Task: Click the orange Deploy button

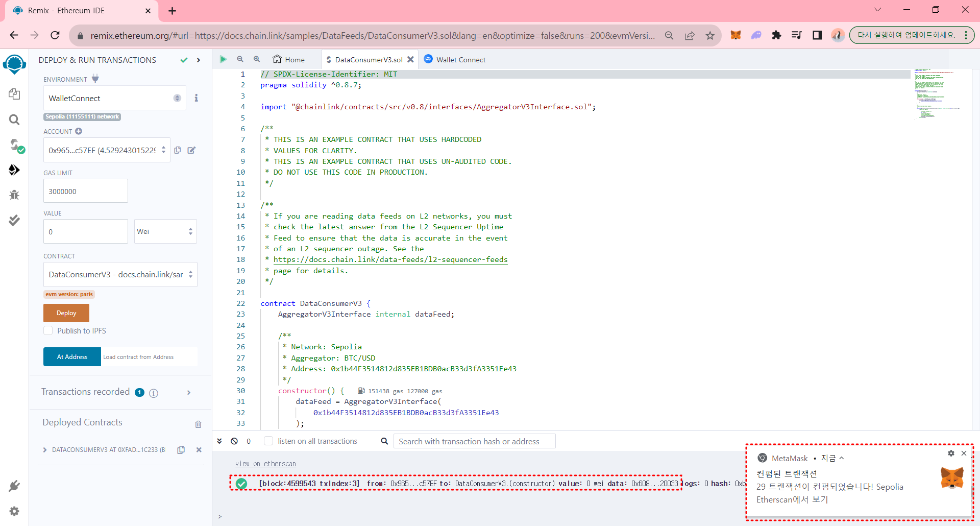Action: [x=66, y=313]
